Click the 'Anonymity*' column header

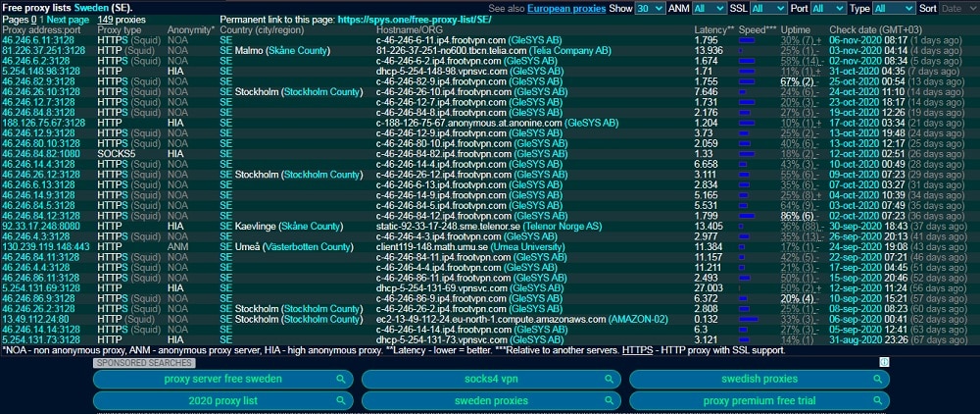(191, 30)
